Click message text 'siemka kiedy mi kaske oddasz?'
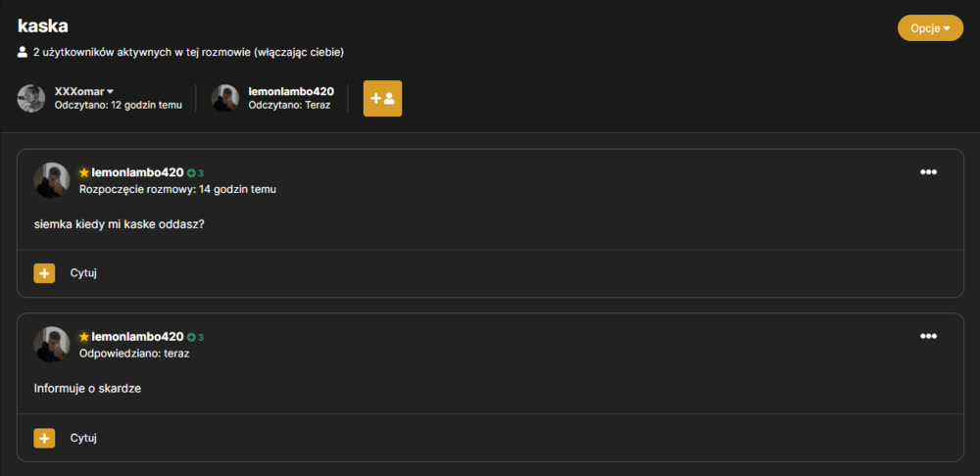This screenshot has height=476, width=980. [120, 224]
